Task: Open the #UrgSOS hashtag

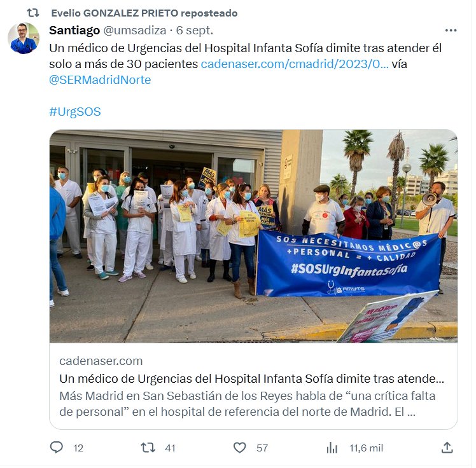Action: (75, 112)
